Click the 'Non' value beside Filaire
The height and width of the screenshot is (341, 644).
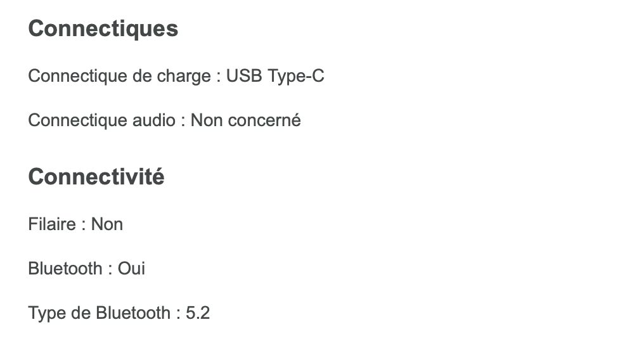(x=107, y=224)
